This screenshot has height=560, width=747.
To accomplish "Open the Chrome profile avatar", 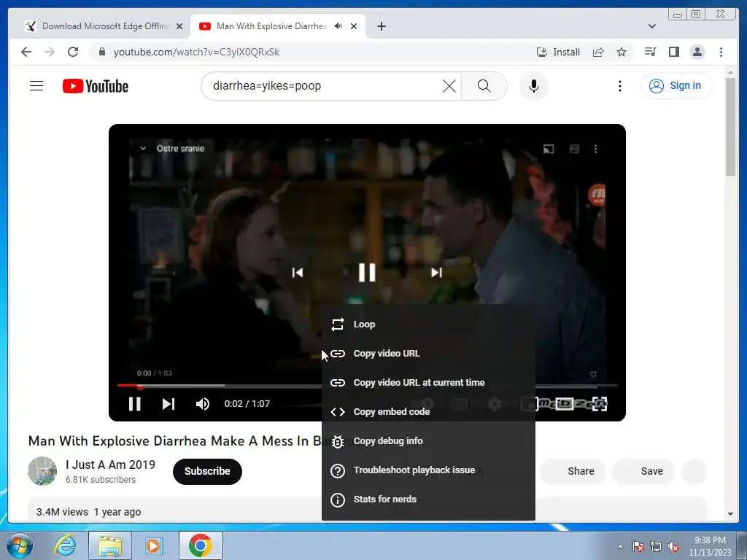I will (697, 52).
